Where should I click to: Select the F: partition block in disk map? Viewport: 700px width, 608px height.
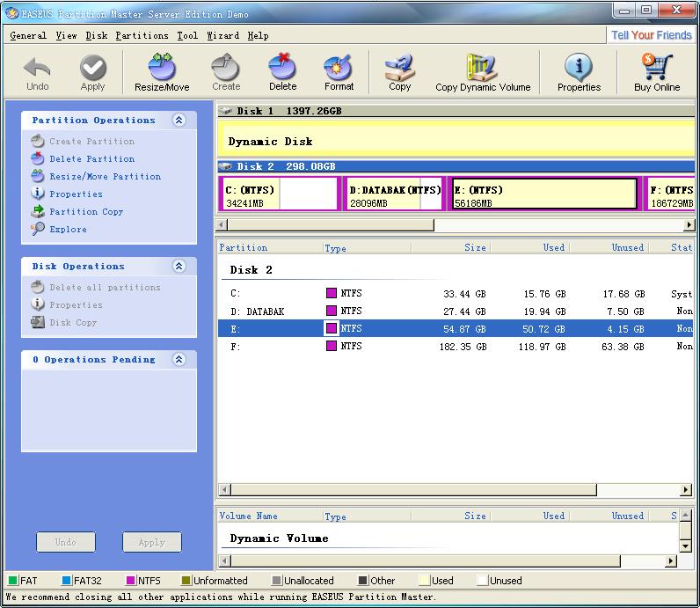[668, 194]
